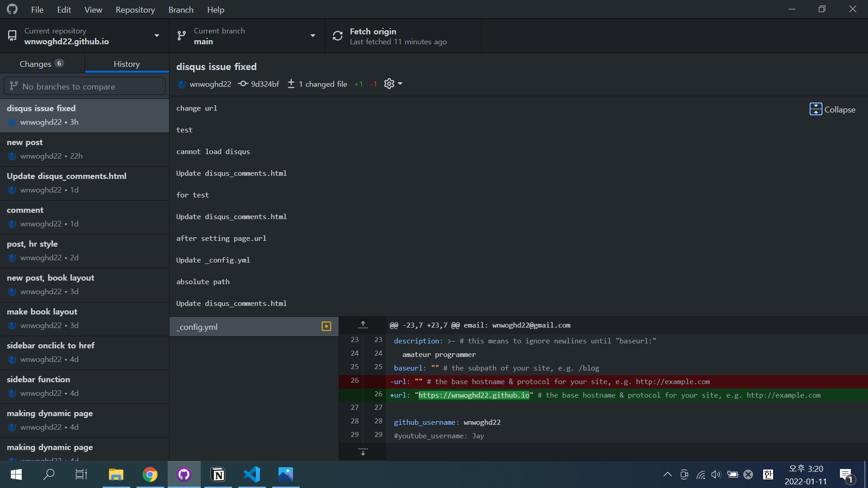Click the Collapse button label

840,109
